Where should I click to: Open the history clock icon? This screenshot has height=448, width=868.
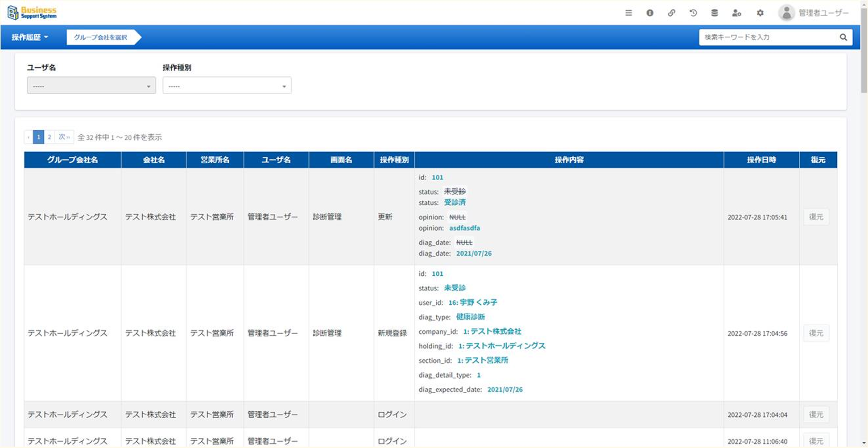pos(693,13)
